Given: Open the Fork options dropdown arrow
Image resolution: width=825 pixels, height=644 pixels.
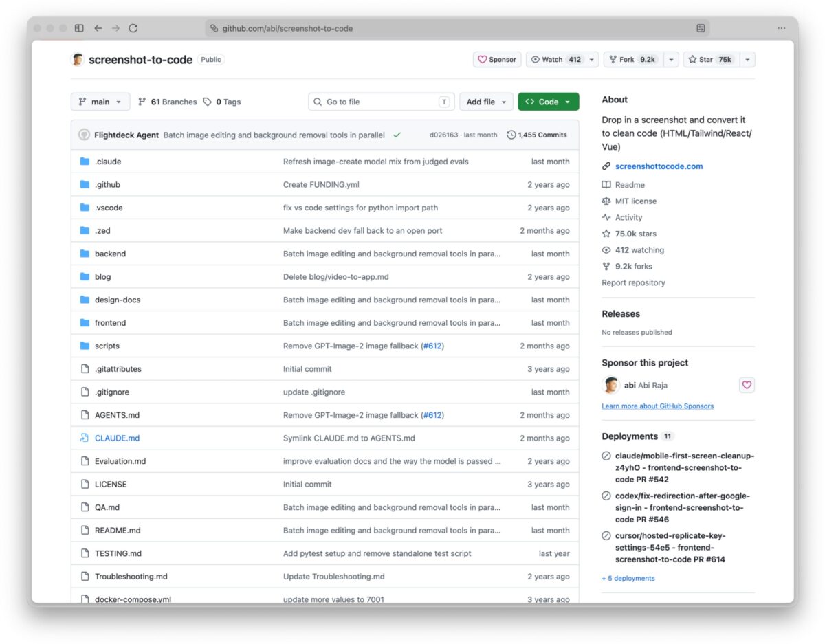Looking at the screenshot, I should tap(672, 60).
